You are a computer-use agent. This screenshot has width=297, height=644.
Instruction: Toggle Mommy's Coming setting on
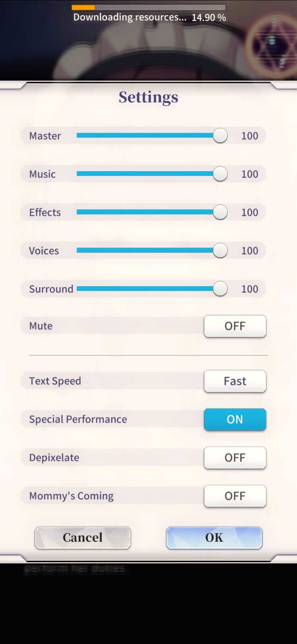(235, 496)
